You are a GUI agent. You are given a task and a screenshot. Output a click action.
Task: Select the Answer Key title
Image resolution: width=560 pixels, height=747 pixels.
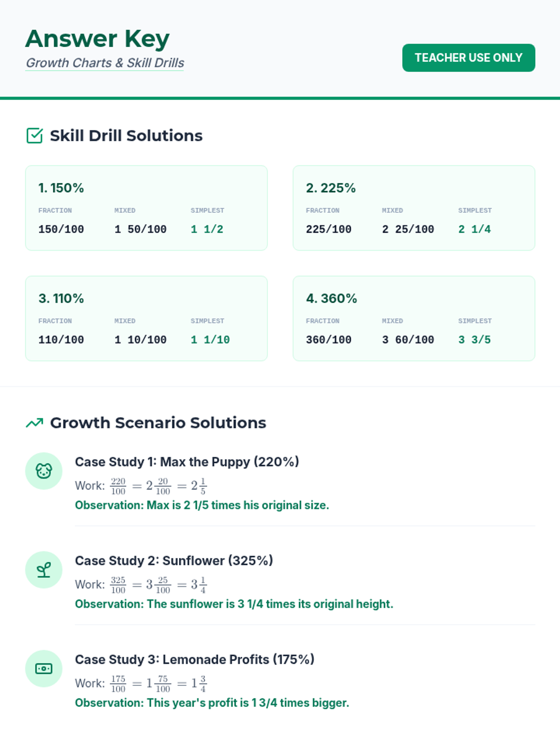[98, 39]
